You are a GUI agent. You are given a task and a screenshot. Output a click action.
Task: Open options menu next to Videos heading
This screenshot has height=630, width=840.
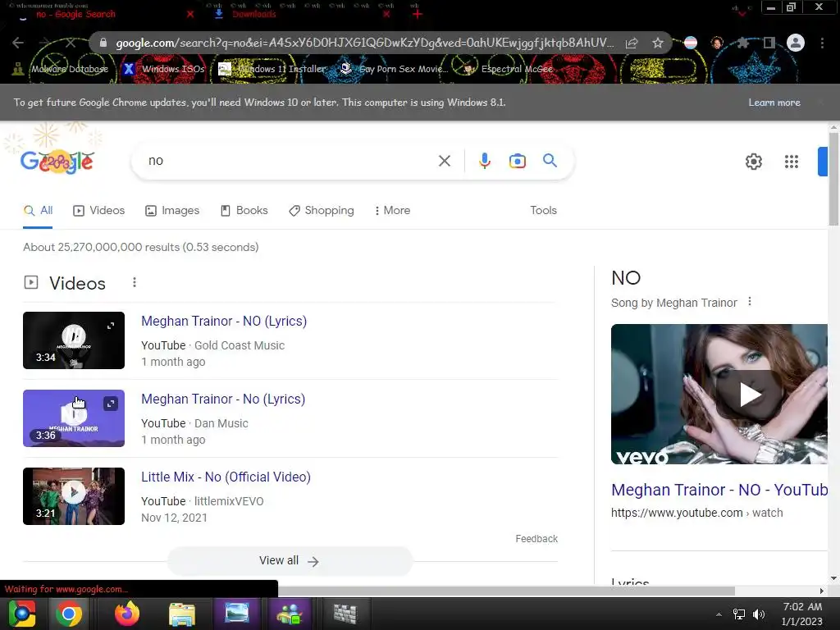(134, 282)
